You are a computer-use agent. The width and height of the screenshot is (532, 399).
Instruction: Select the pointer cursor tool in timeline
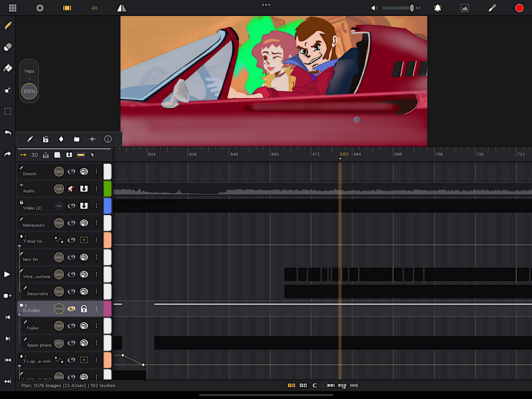click(92, 155)
